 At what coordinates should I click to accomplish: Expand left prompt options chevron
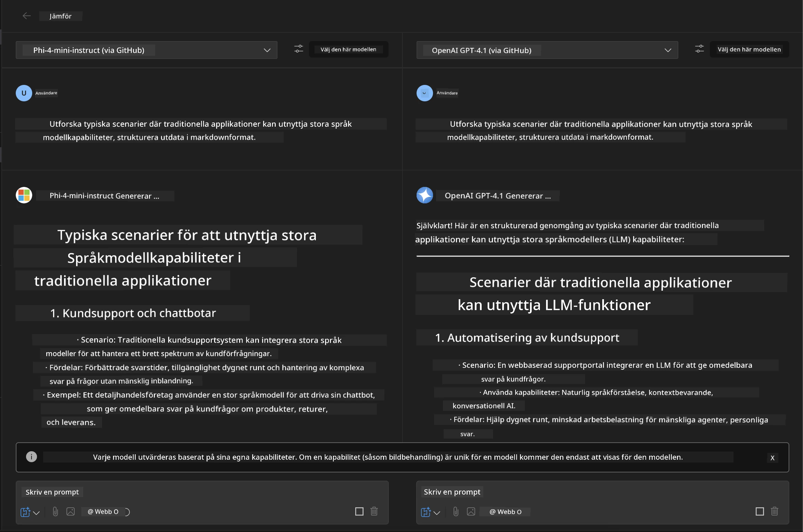tap(36, 512)
